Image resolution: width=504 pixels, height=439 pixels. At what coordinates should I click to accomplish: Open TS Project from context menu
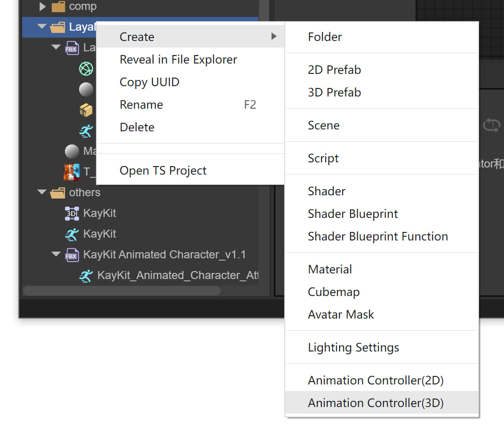(x=163, y=171)
